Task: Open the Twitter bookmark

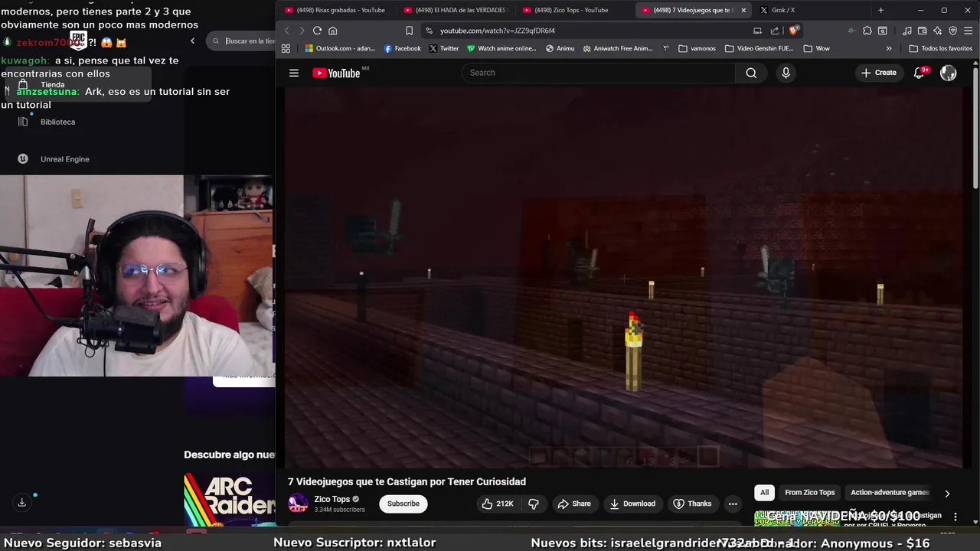Action: pos(444,48)
